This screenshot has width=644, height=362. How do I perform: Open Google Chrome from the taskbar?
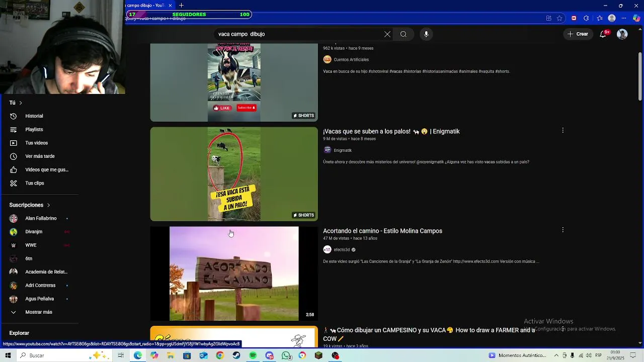tap(220, 355)
